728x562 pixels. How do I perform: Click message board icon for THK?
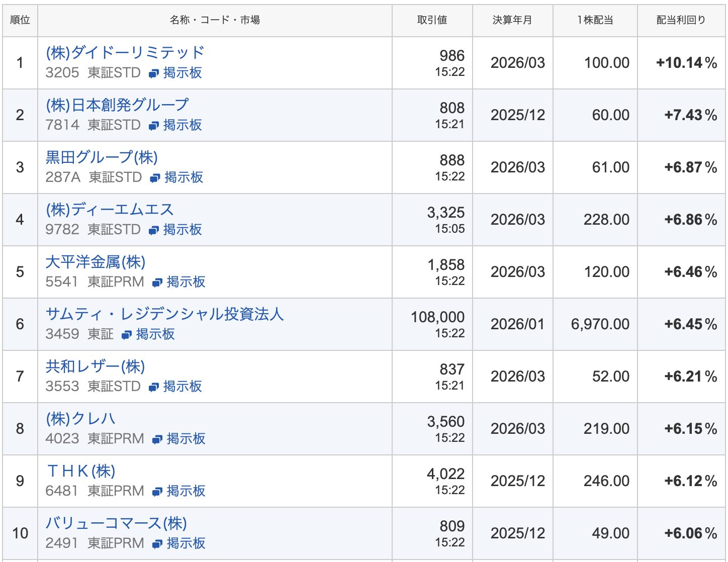tap(157, 492)
